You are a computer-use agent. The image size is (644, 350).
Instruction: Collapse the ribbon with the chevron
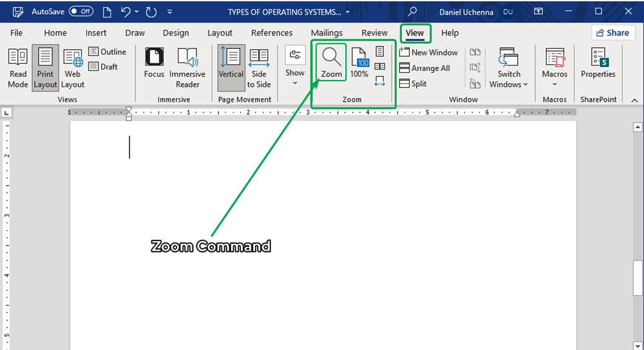coord(634,100)
